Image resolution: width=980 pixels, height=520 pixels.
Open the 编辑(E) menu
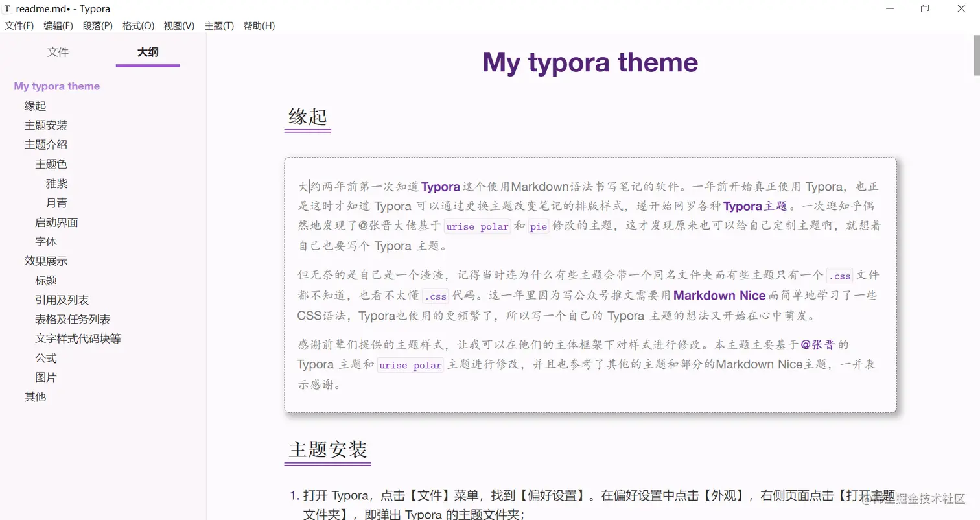click(x=58, y=26)
